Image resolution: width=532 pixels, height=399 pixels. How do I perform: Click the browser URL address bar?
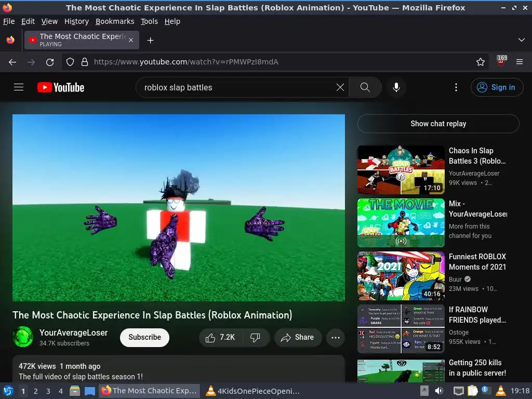point(275,62)
